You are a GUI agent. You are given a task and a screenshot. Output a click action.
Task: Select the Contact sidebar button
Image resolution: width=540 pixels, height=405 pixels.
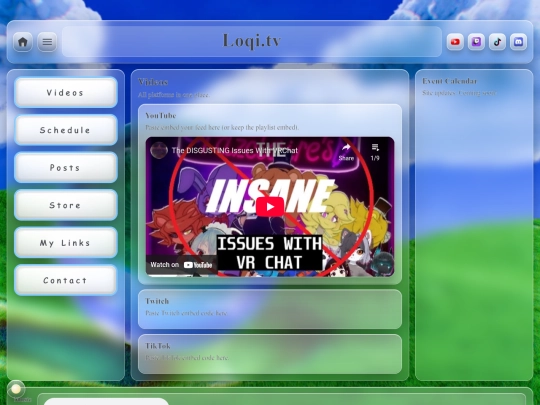click(66, 280)
